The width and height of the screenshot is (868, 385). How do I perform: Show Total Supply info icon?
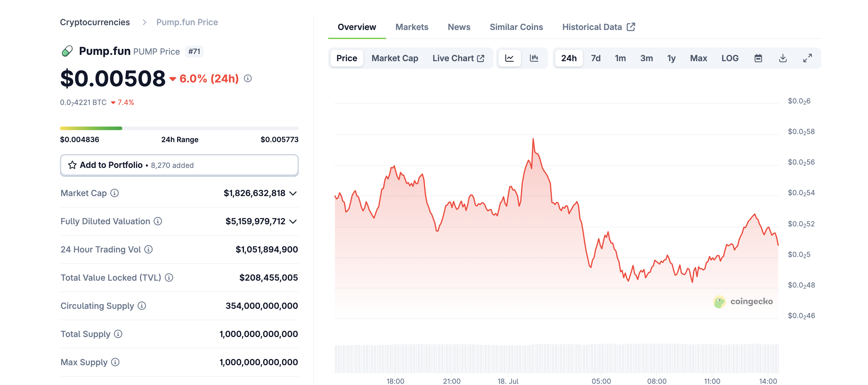click(x=118, y=334)
